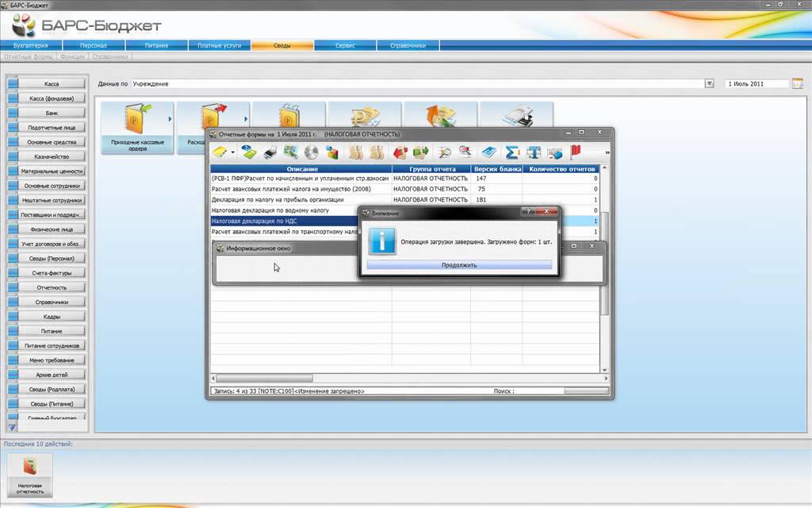
Task: Open Счета-фактуры in sidebar
Action: point(47,273)
